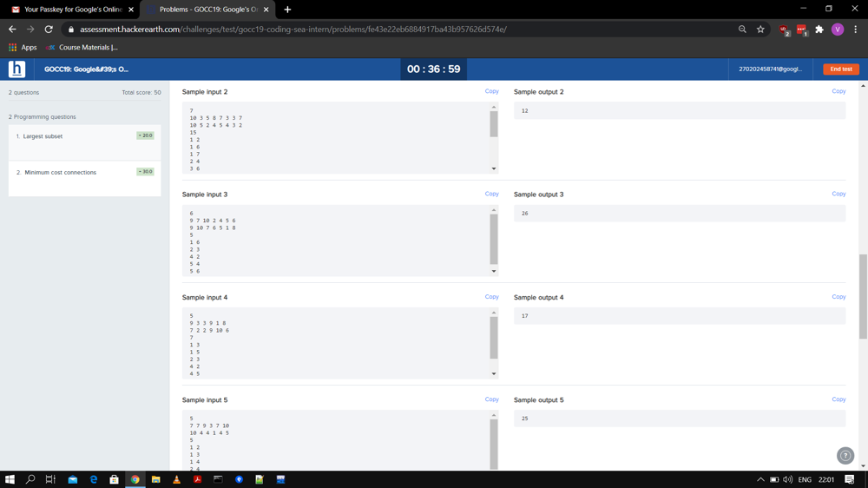
Task: Click the account email in header
Action: point(770,69)
